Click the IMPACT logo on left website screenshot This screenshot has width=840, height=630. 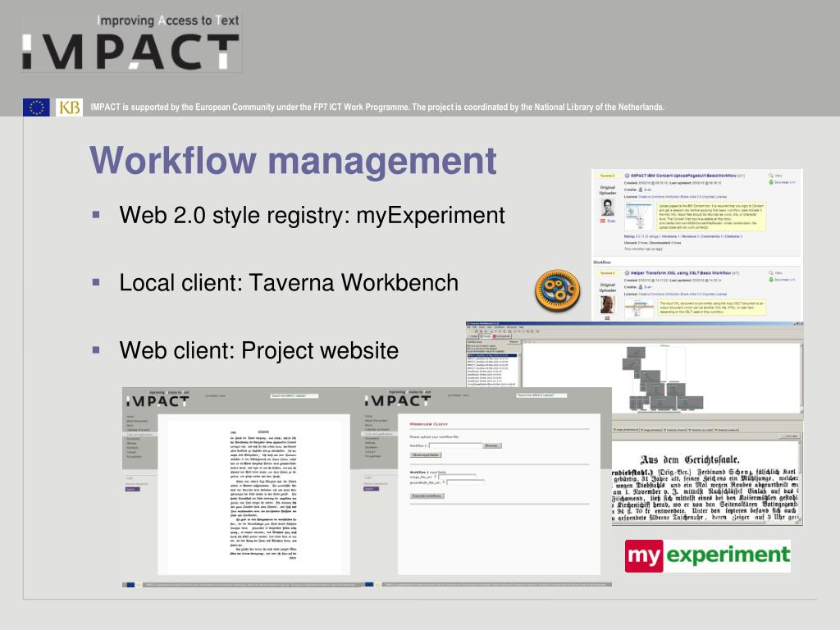[158, 399]
